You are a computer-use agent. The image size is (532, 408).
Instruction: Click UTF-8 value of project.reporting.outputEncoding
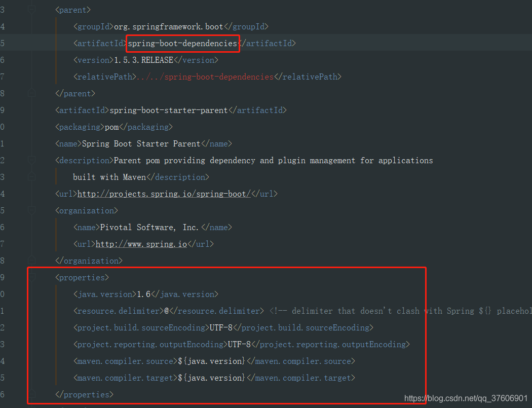click(239, 345)
